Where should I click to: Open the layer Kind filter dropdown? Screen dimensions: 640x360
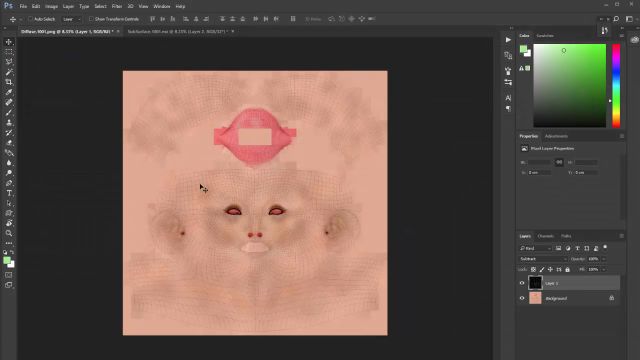(536, 248)
